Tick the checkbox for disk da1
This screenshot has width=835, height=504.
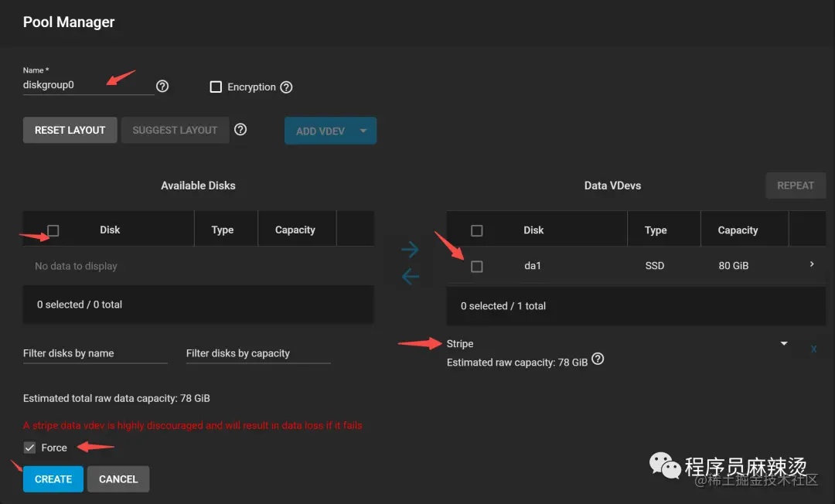[x=477, y=266]
